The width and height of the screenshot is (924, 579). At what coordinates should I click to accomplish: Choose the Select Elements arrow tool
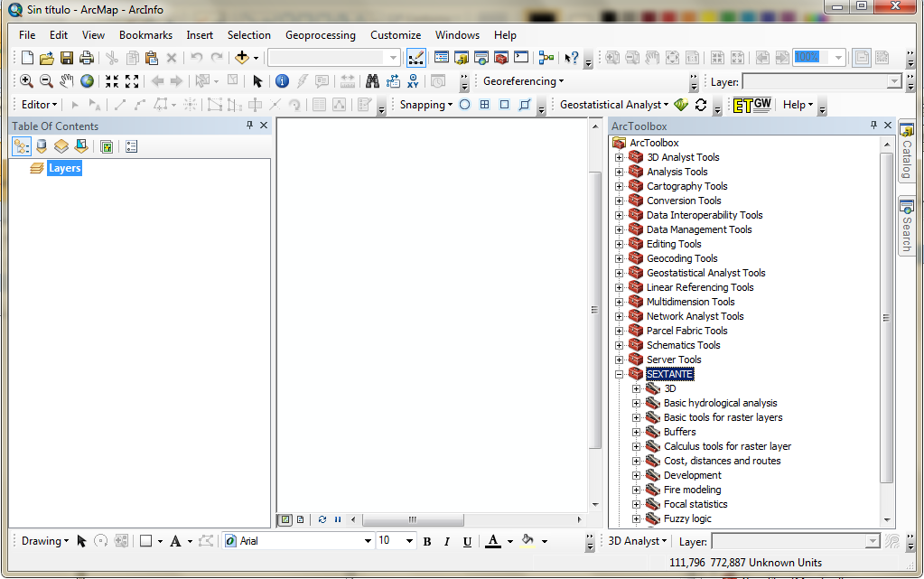(257, 80)
